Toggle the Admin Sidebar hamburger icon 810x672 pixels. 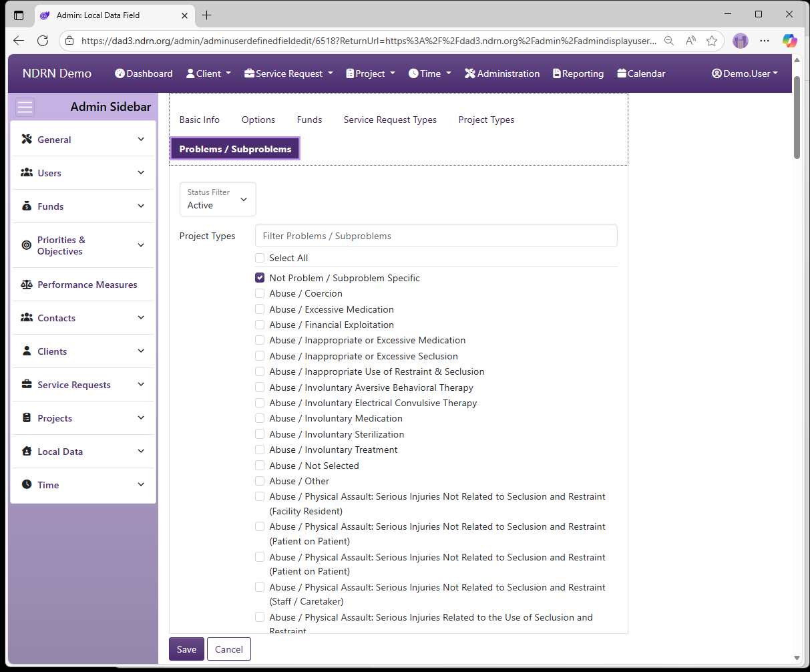(x=25, y=107)
